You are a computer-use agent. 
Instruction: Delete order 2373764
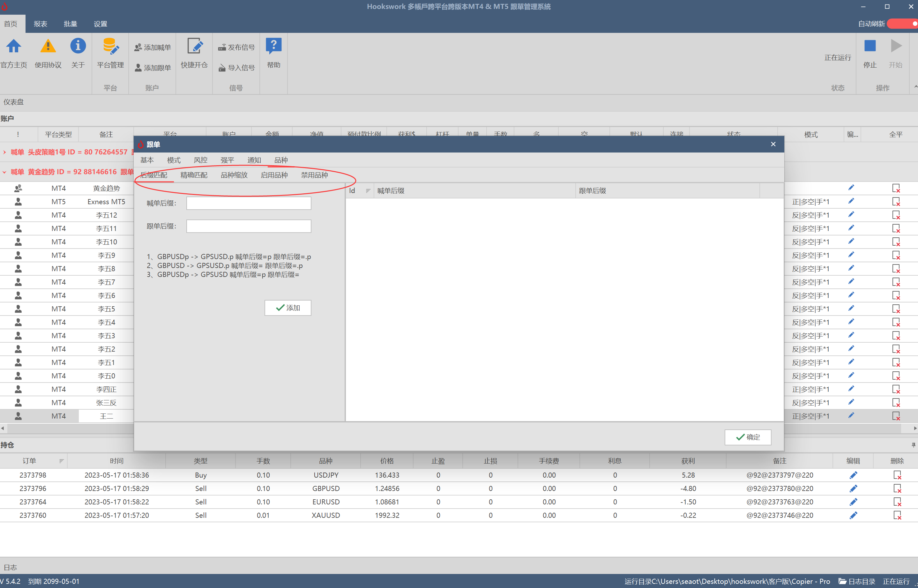coord(897,502)
